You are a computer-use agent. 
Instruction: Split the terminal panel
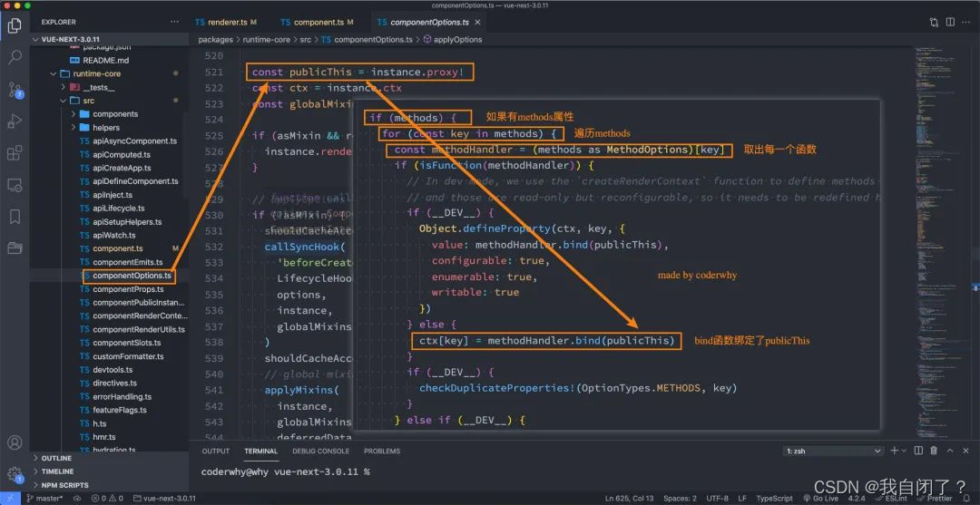(918, 451)
